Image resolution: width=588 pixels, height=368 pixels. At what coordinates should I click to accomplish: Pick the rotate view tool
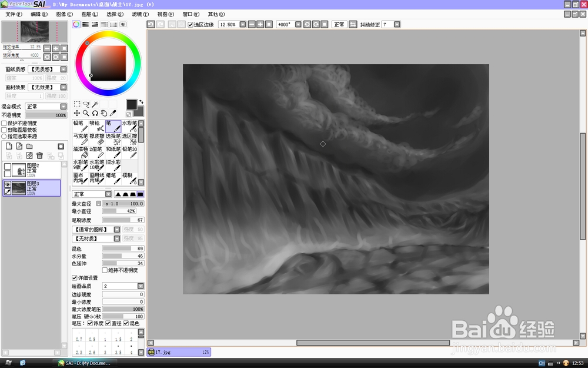pyautogui.click(x=95, y=113)
